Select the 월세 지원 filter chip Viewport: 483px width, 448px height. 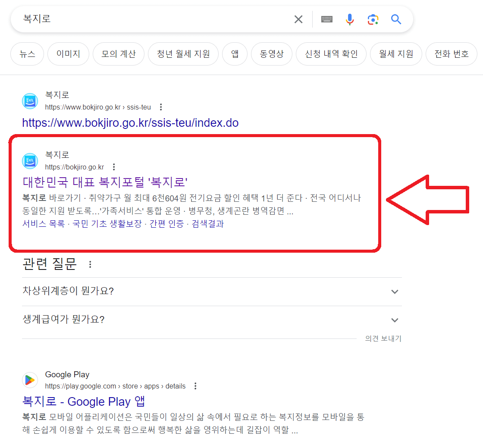coord(396,54)
